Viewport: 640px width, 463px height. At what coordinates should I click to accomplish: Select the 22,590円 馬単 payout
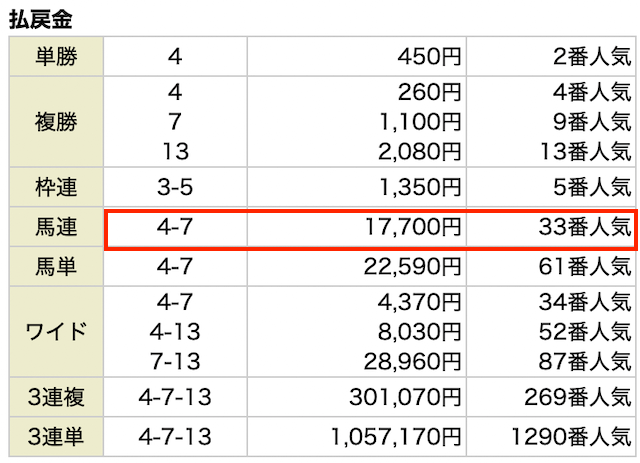coord(414,265)
